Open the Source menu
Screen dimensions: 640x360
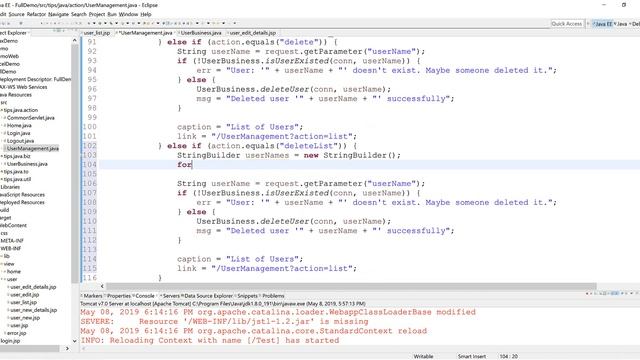16,14
